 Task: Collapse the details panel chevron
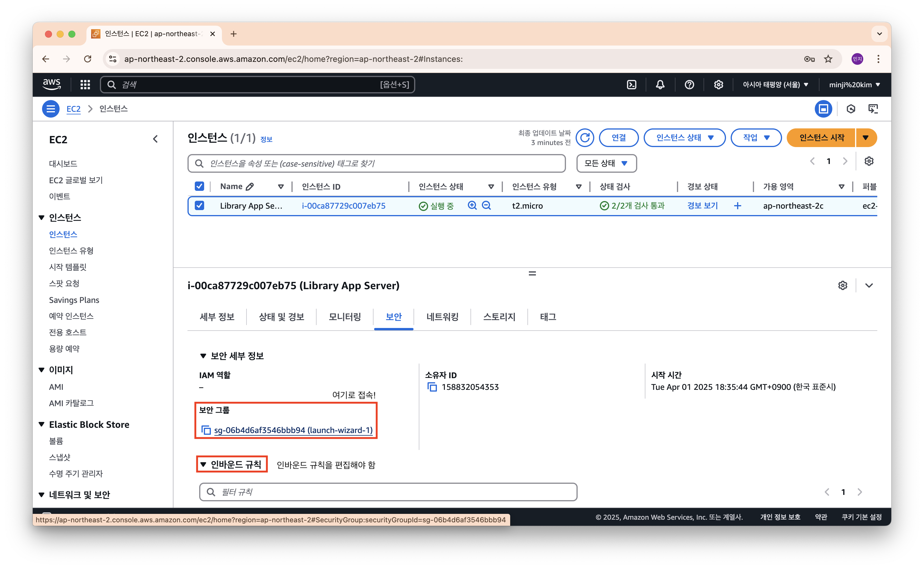tap(869, 286)
